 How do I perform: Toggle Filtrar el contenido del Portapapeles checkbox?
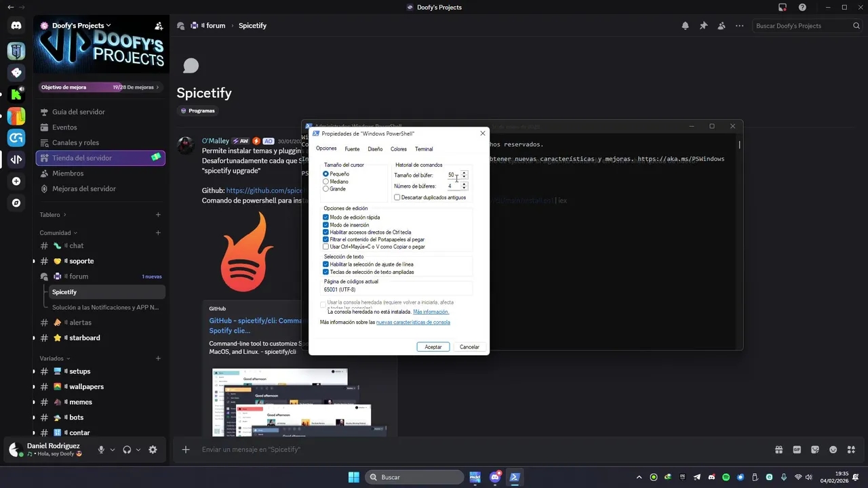374,239
